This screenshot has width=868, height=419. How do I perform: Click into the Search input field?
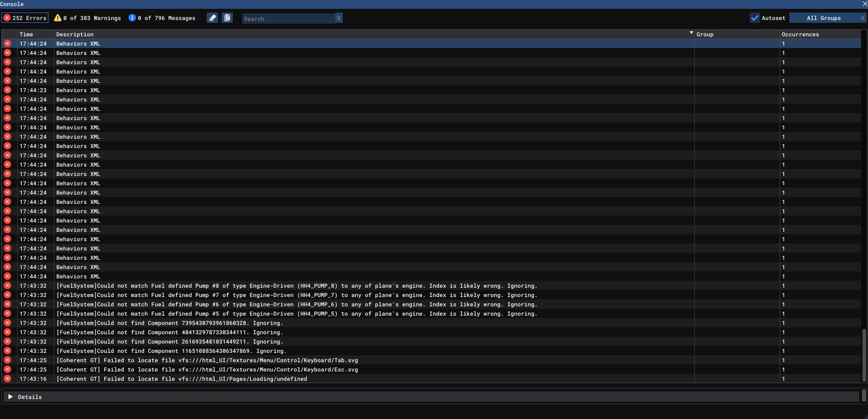(x=288, y=19)
